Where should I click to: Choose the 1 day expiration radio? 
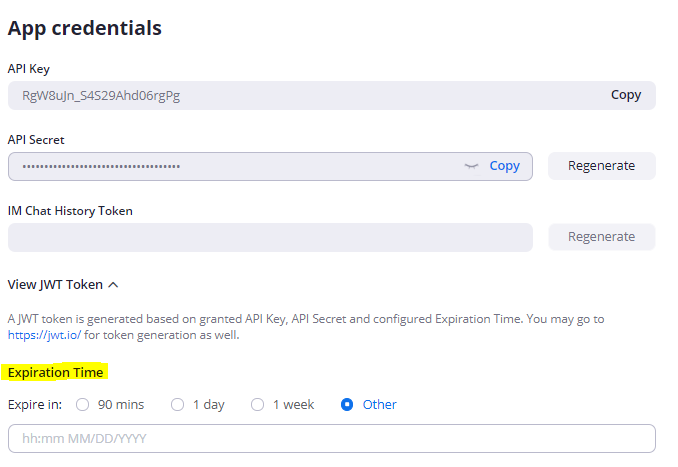(x=178, y=405)
